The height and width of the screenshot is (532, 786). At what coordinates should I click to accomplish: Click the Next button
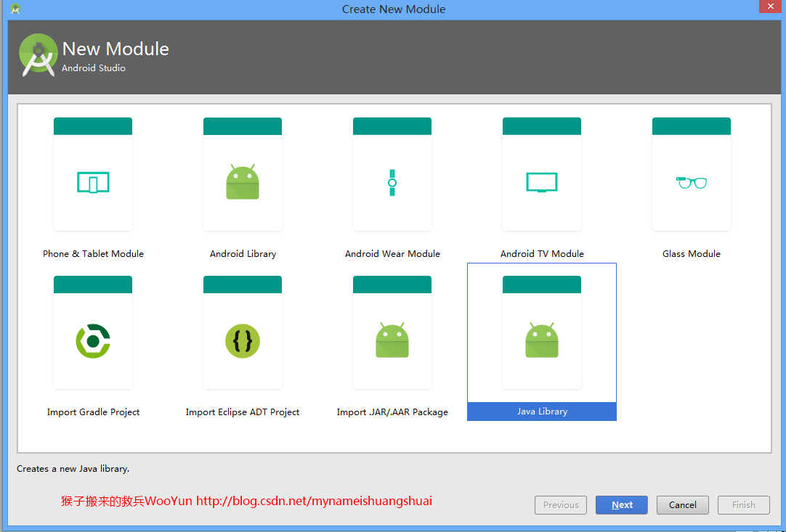pos(622,505)
